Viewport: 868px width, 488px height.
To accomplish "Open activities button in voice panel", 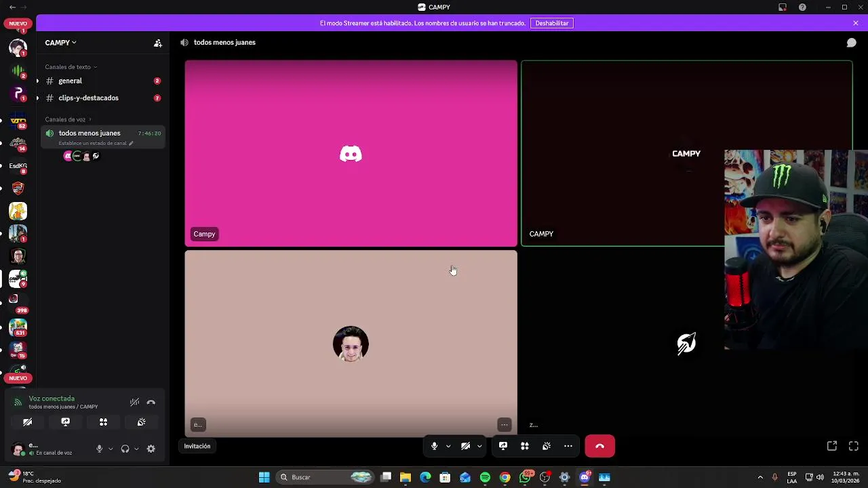I will click(103, 422).
